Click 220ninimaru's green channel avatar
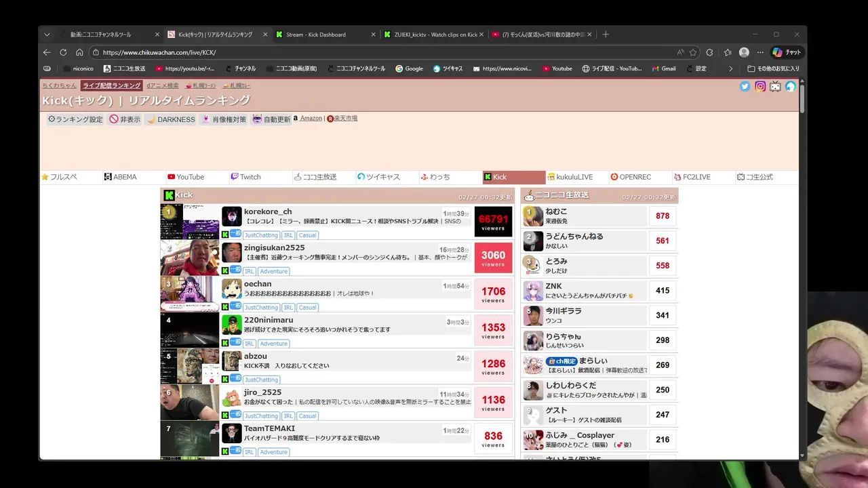Image resolution: width=868 pixels, height=488 pixels. [232, 325]
